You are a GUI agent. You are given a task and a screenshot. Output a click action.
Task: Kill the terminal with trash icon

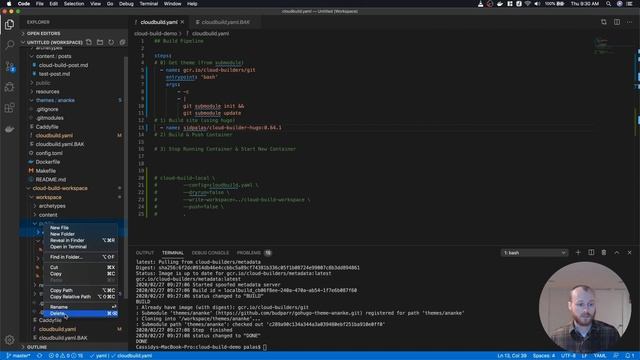pos(604,253)
